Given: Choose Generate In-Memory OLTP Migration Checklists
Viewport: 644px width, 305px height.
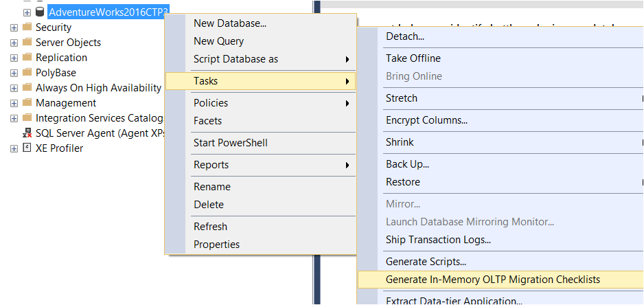Looking at the screenshot, I should (501, 280).
